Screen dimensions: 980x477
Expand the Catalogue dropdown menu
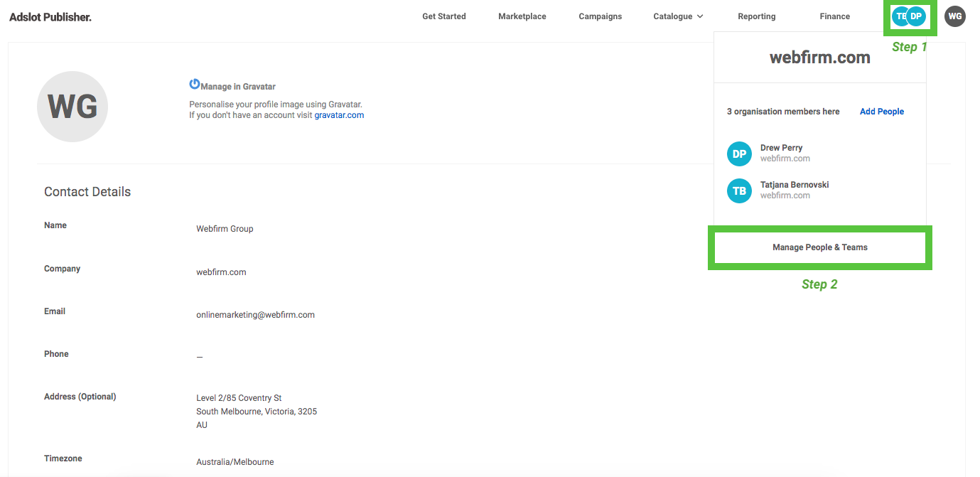[x=678, y=16]
